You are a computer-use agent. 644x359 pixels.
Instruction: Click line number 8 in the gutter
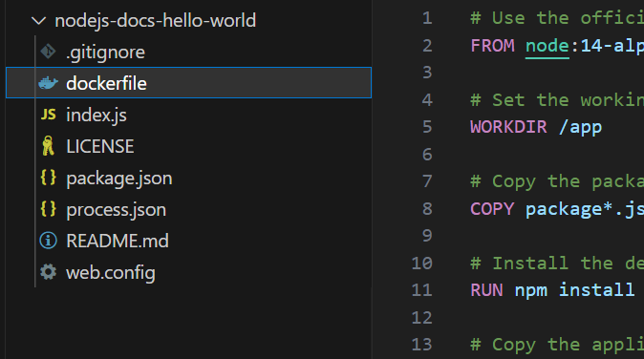pos(427,209)
